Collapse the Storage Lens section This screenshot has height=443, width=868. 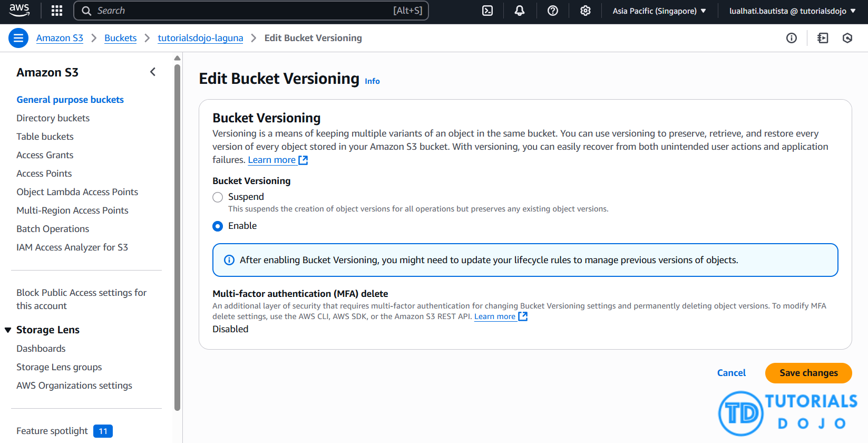pyautogui.click(x=8, y=330)
